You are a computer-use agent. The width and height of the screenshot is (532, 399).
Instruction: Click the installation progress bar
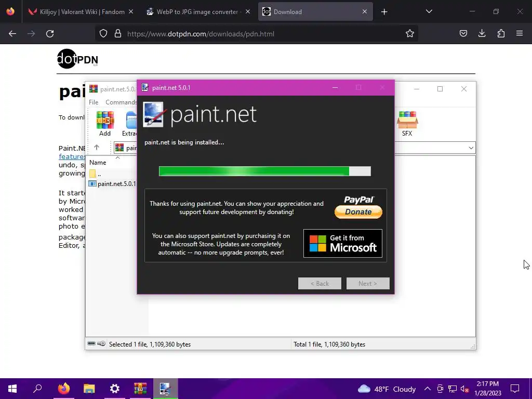265,171
